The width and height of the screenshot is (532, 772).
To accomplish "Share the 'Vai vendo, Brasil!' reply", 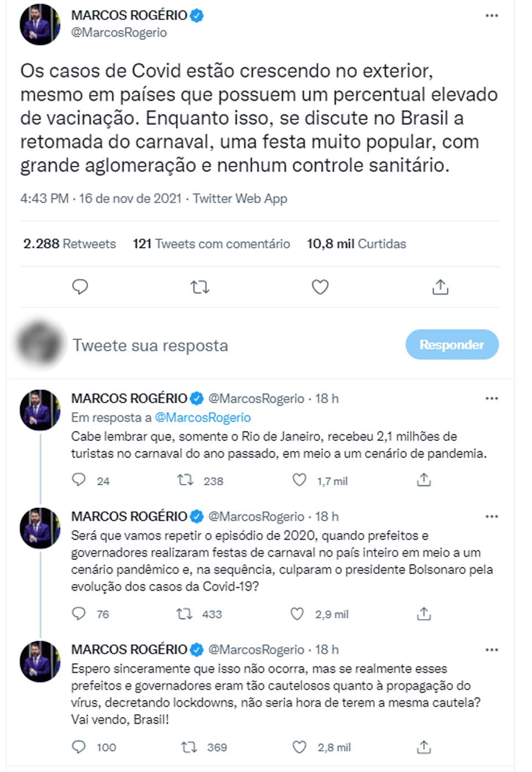I will 424,747.
